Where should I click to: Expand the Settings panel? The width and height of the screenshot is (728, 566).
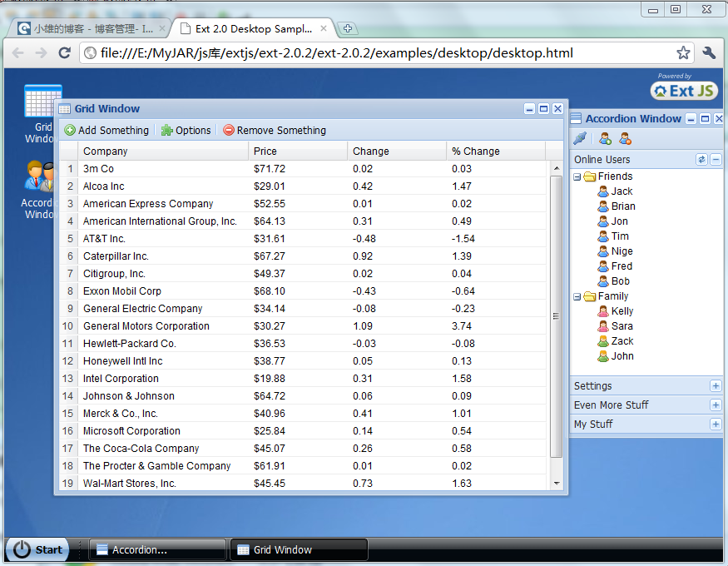717,385
